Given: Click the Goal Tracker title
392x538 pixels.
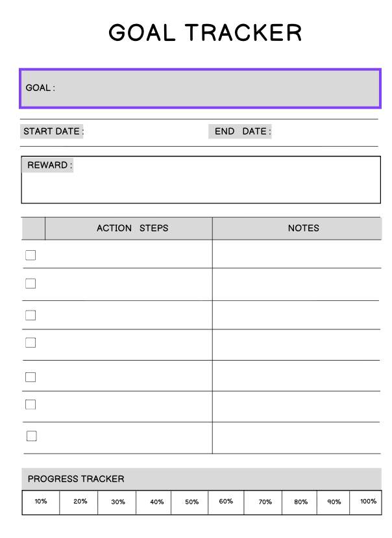Looking at the screenshot, I should pyautogui.click(x=205, y=32).
